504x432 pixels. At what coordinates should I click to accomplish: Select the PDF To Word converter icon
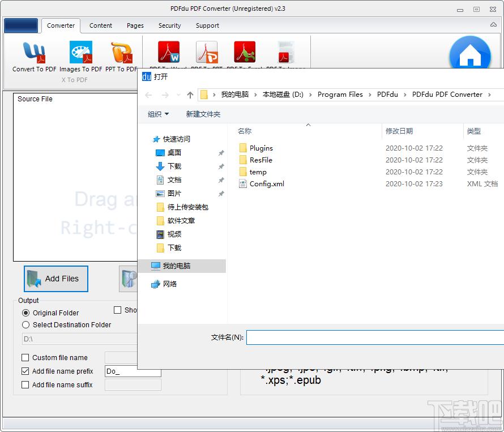point(168,52)
